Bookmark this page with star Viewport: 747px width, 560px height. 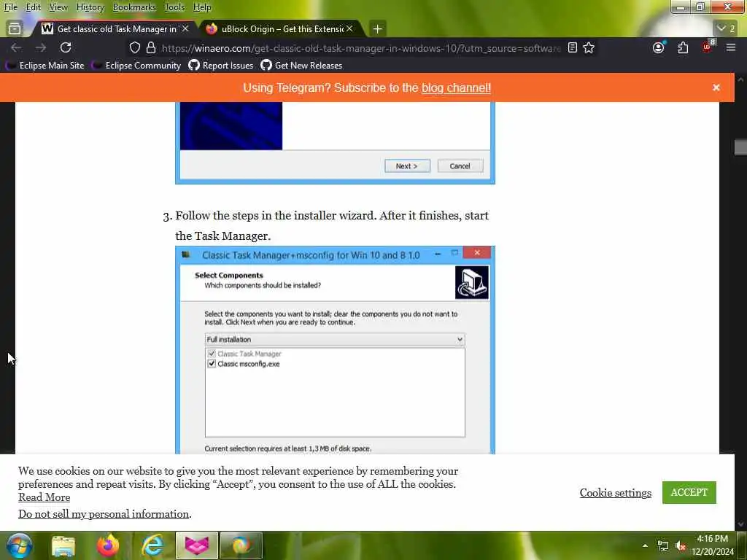589,47
